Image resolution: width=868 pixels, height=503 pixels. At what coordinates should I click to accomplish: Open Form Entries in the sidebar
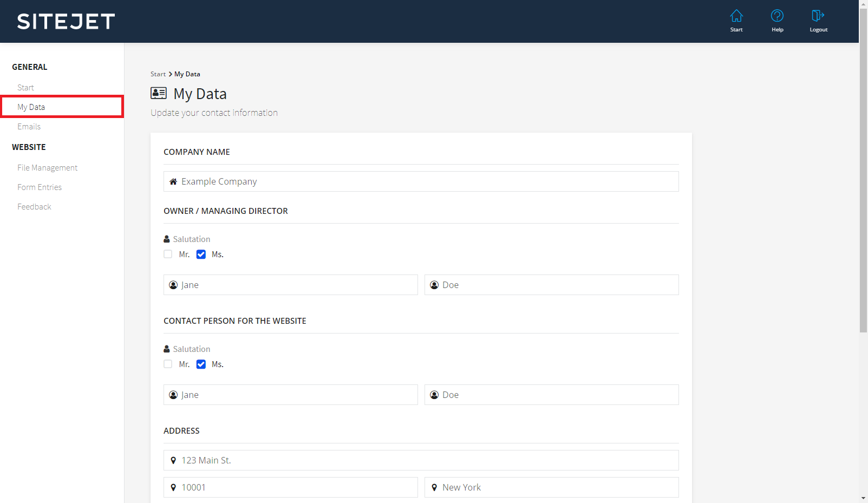(x=40, y=187)
